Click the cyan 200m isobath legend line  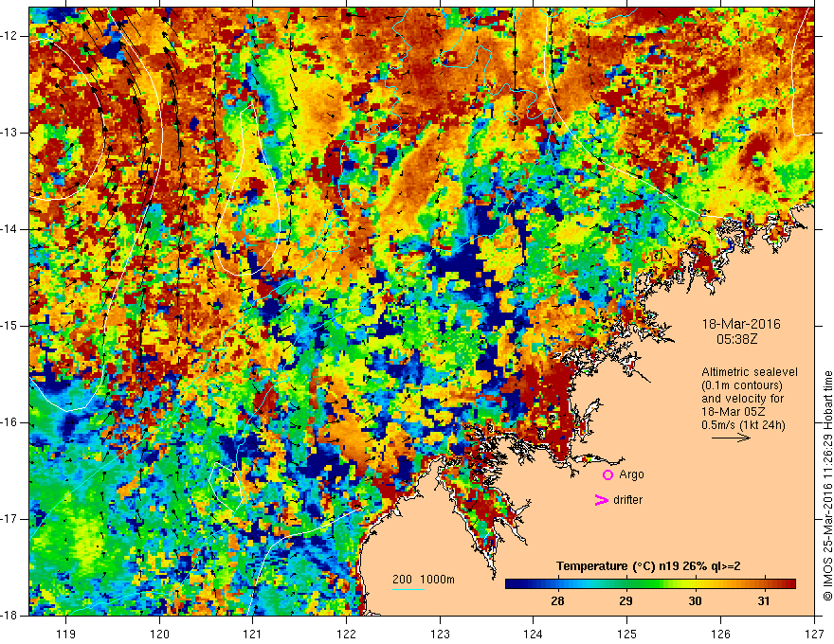[x=408, y=590]
